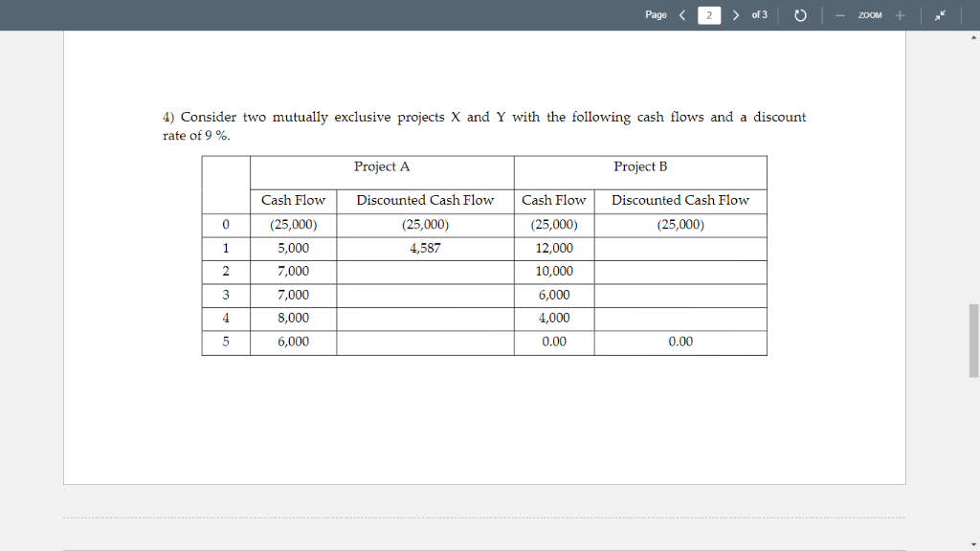The image size is (980, 551).
Task: Click the '0.00' cell in the final row
Action: click(x=679, y=342)
